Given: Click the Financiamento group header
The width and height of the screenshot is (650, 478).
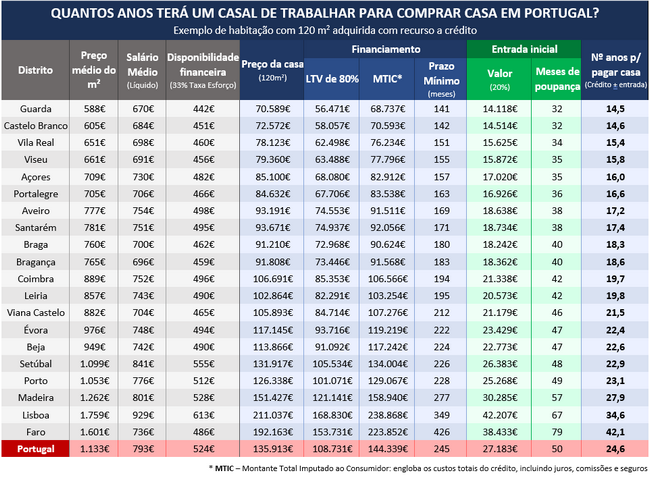Looking at the screenshot, I should (386, 49).
